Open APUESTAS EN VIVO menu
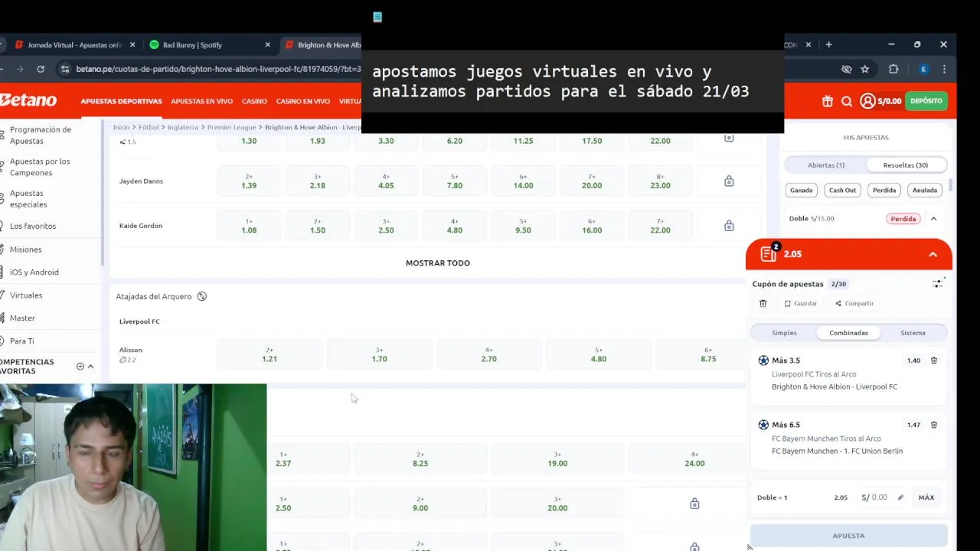The width and height of the screenshot is (980, 551). [x=201, y=101]
